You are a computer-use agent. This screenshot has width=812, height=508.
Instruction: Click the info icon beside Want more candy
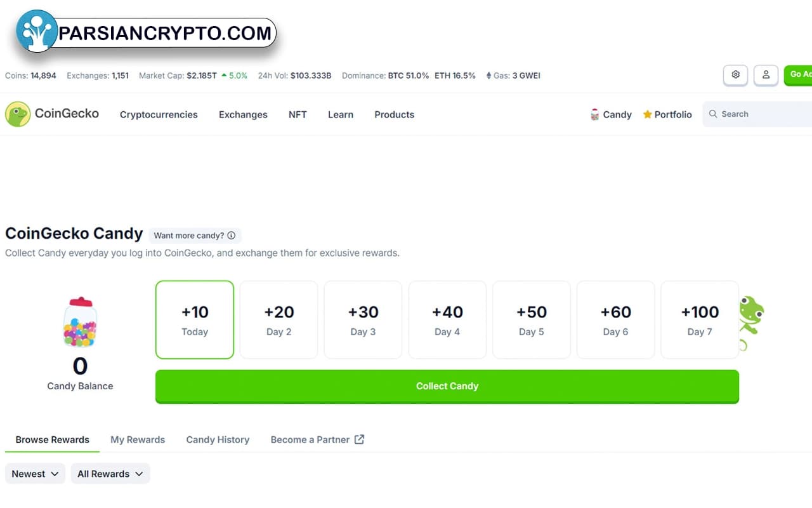pyautogui.click(x=231, y=236)
